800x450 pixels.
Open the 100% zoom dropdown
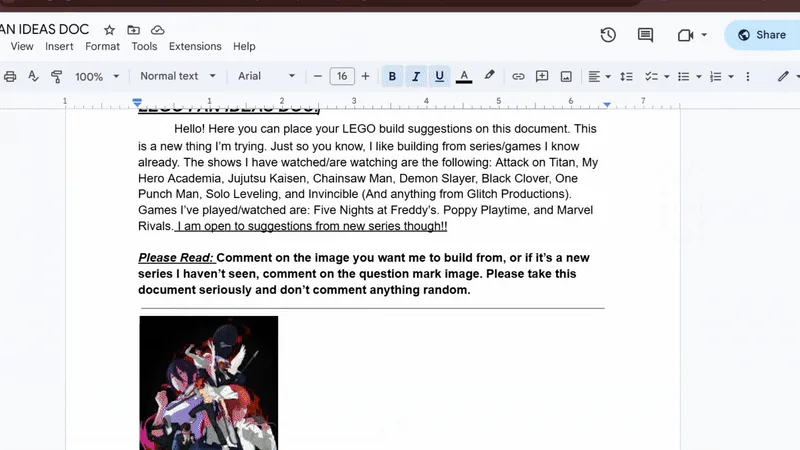(x=97, y=77)
